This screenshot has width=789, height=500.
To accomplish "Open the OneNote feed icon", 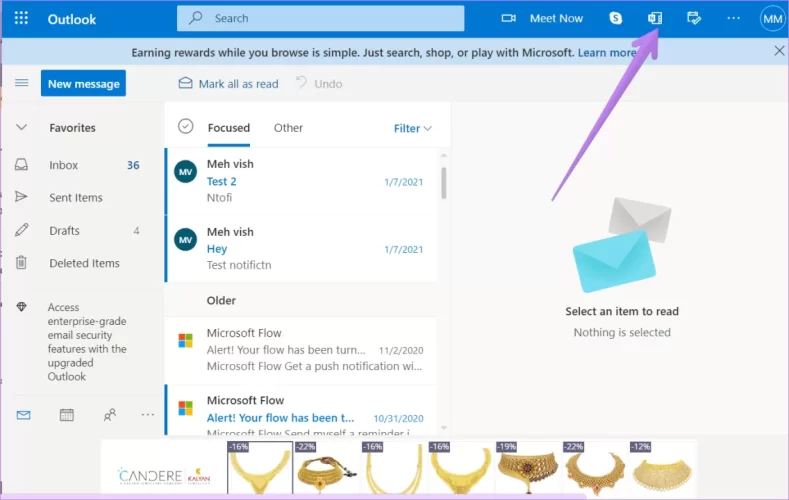I will (655, 18).
